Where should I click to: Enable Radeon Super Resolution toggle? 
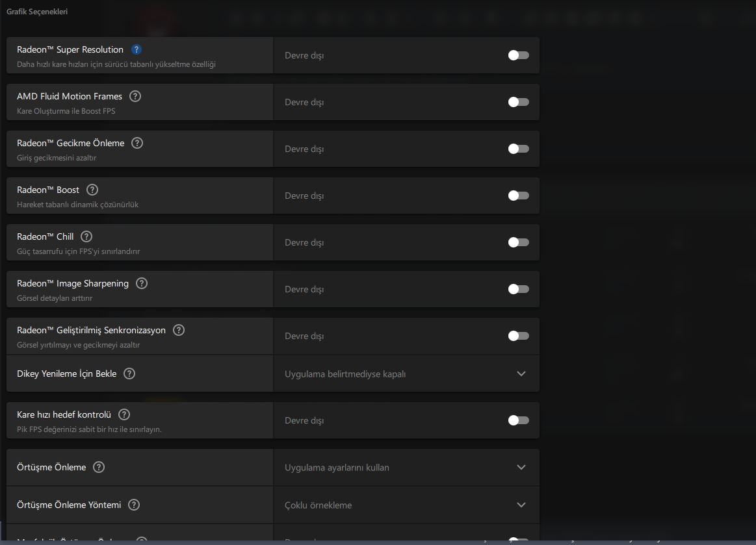(x=518, y=55)
